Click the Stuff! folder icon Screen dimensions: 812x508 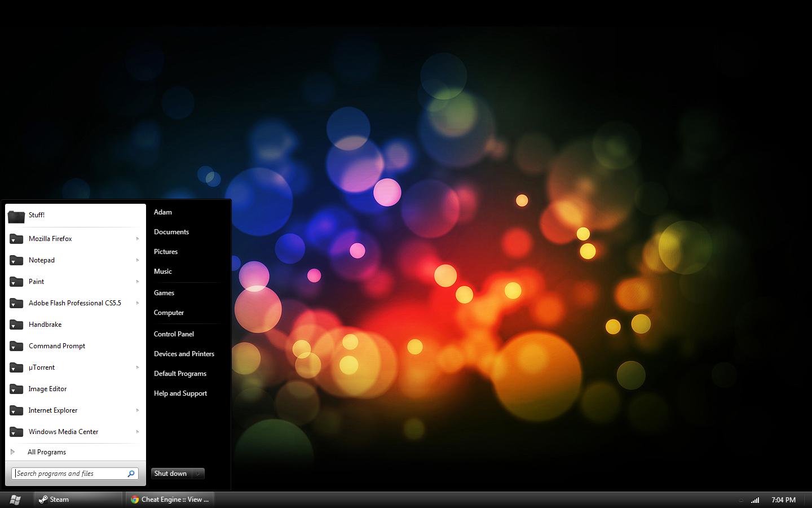click(x=16, y=216)
